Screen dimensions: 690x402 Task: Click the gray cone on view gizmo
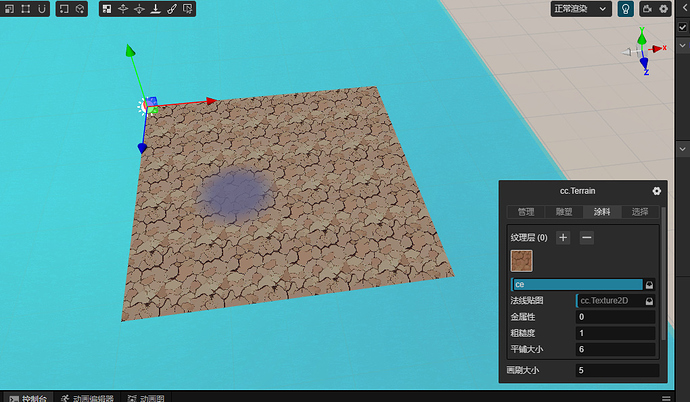(x=628, y=52)
